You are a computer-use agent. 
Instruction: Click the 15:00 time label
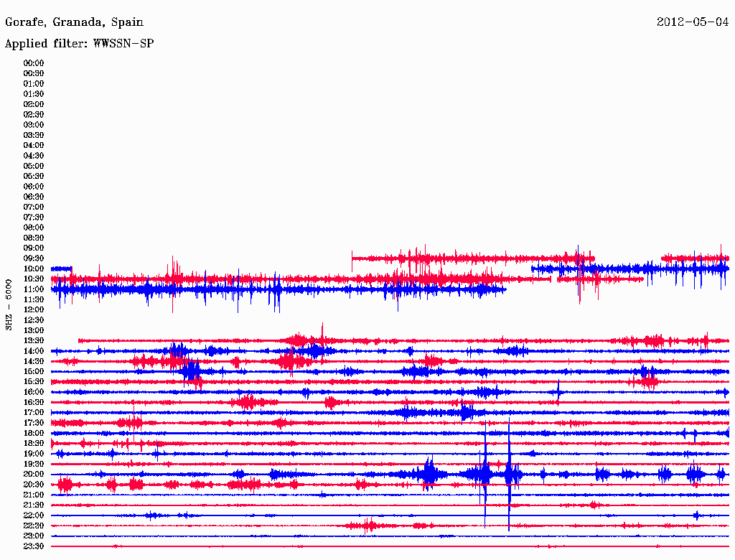tap(34, 371)
